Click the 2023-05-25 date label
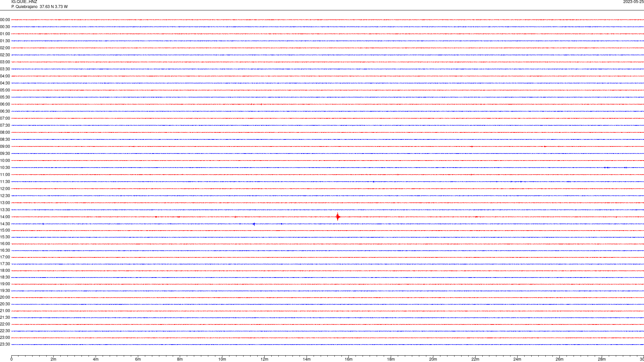This screenshot has height=362, width=644. click(633, 2)
